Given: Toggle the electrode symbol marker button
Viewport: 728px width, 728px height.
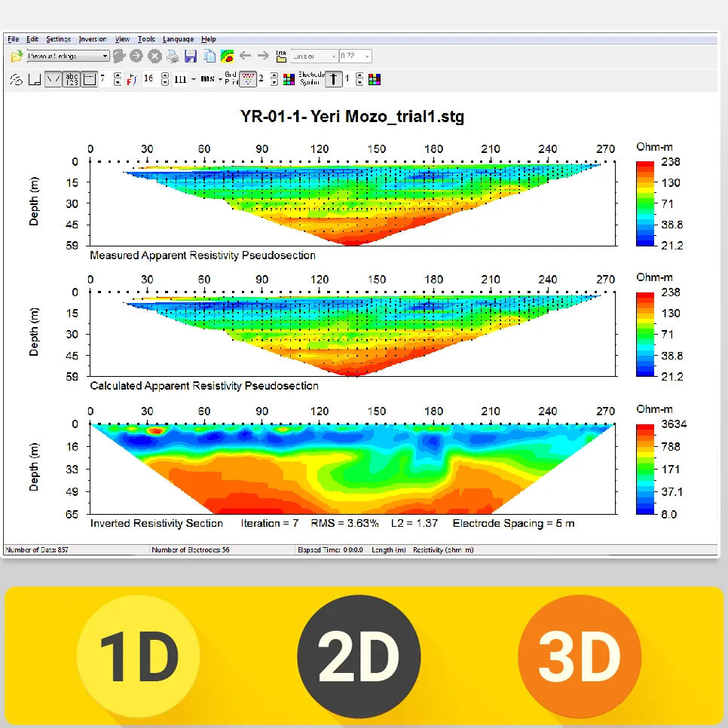Looking at the screenshot, I should coord(333,79).
